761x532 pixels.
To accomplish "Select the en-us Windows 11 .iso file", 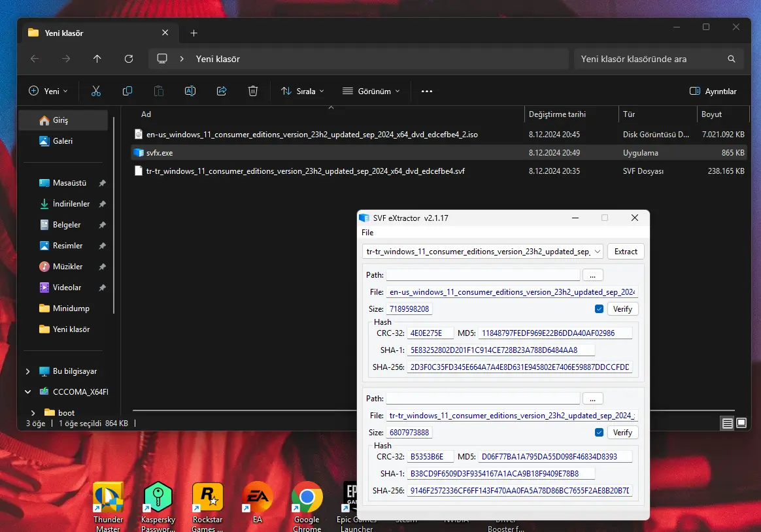I will click(440, 135).
